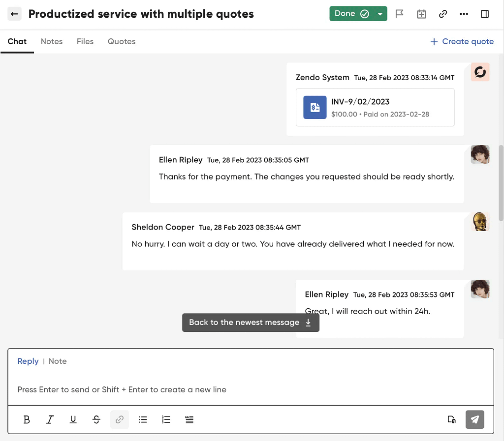Viewport: 504px width, 441px height.
Task: Insert a bulleted list
Action: point(143,419)
